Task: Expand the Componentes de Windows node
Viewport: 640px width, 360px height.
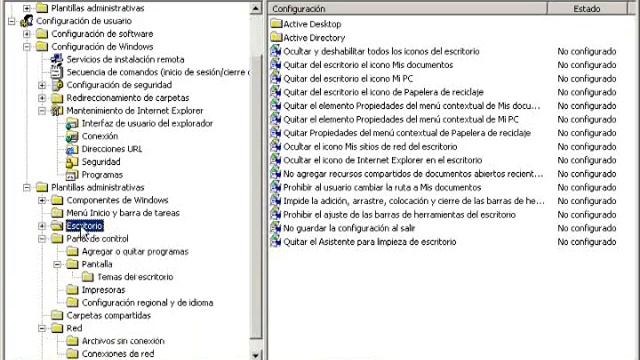Action: pyautogui.click(x=42, y=200)
